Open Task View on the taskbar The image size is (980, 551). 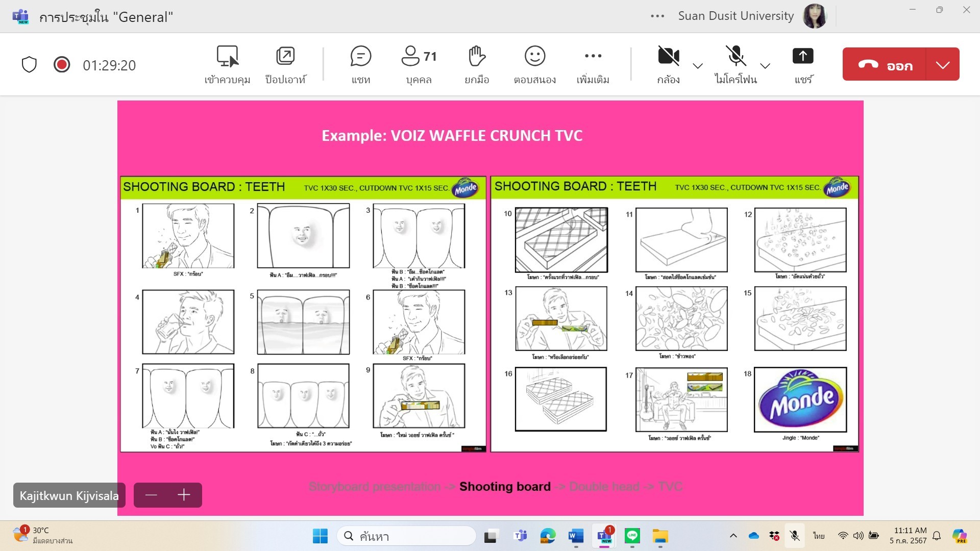[491, 536]
